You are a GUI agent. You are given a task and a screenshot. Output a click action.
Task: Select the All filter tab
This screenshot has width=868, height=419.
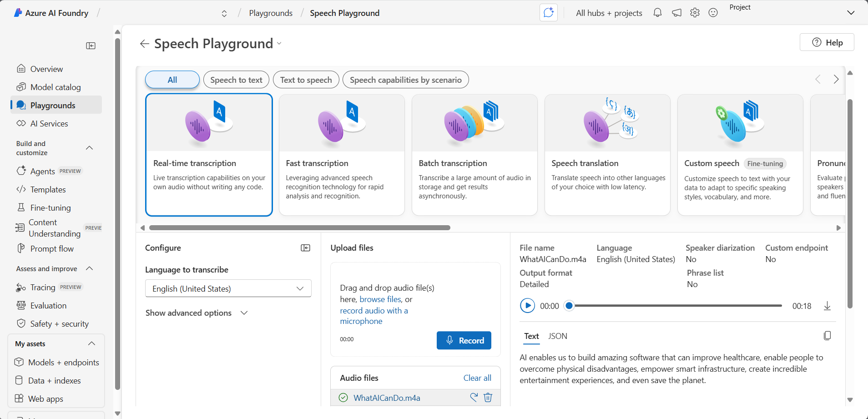172,80
